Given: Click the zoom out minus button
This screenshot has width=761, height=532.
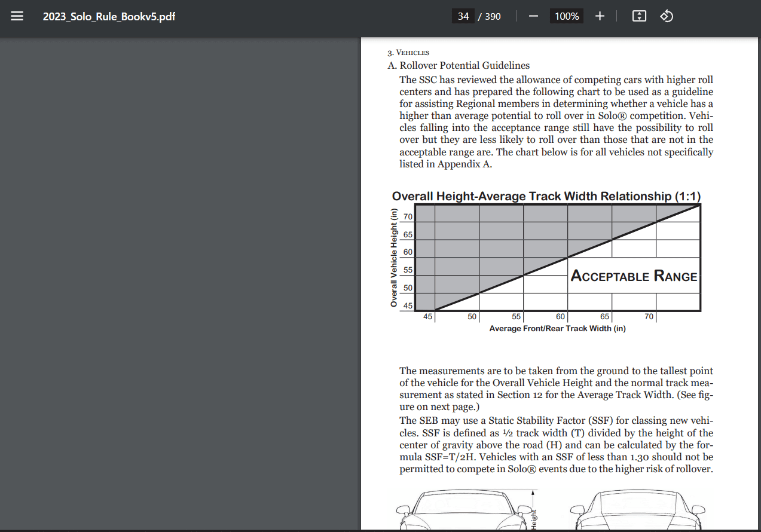Looking at the screenshot, I should pos(533,16).
